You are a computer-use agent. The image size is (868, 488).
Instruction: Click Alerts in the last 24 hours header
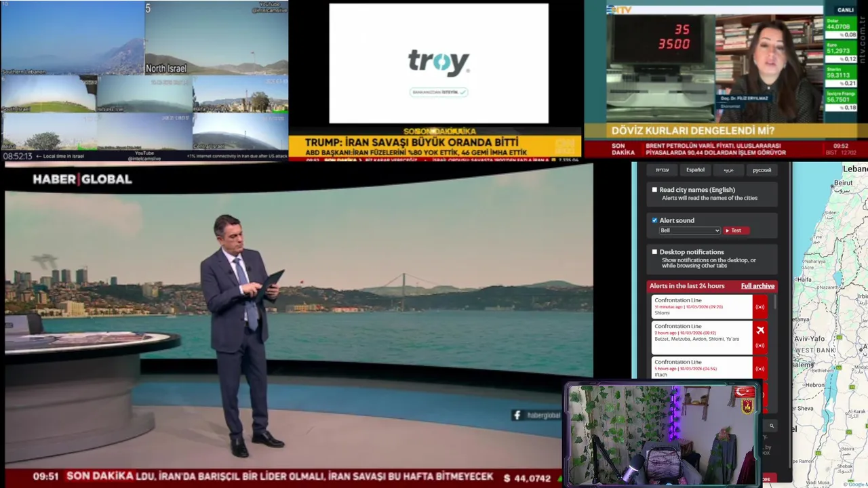(x=687, y=286)
